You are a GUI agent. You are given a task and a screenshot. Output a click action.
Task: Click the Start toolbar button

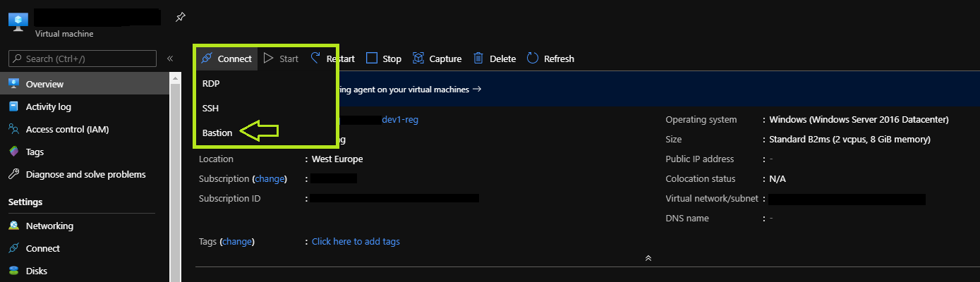point(281,59)
